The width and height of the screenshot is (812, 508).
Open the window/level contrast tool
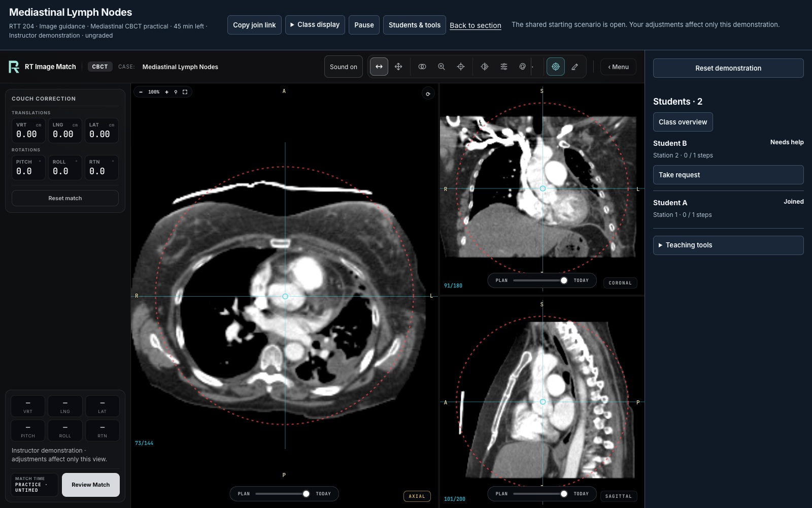[485, 67]
